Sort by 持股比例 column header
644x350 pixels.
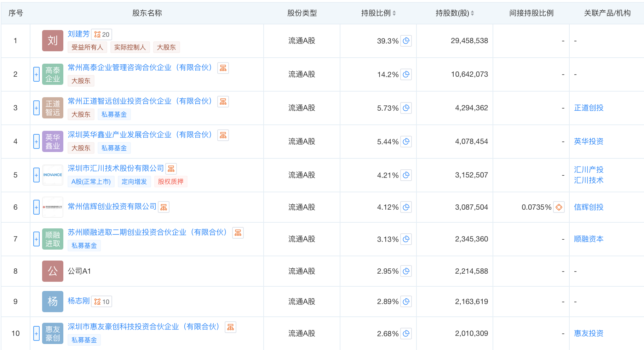(x=378, y=13)
